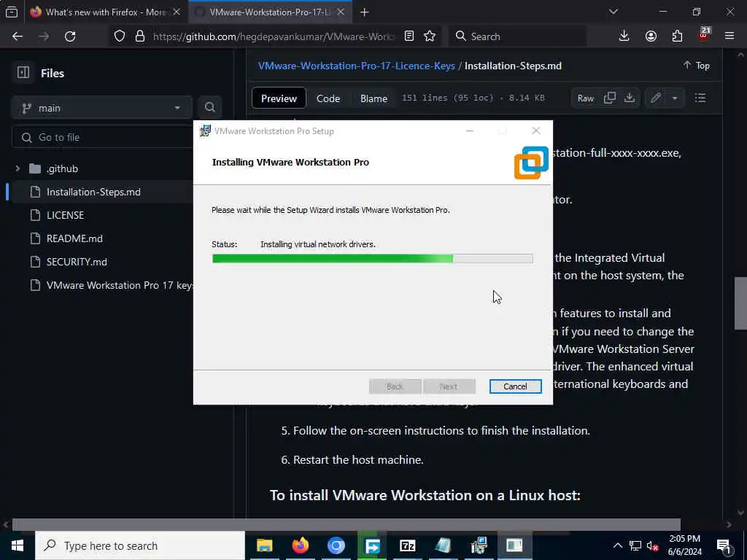Screen dimensions: 747x560
Task: Click the site security padlock icon
Action: coord(139,36)
